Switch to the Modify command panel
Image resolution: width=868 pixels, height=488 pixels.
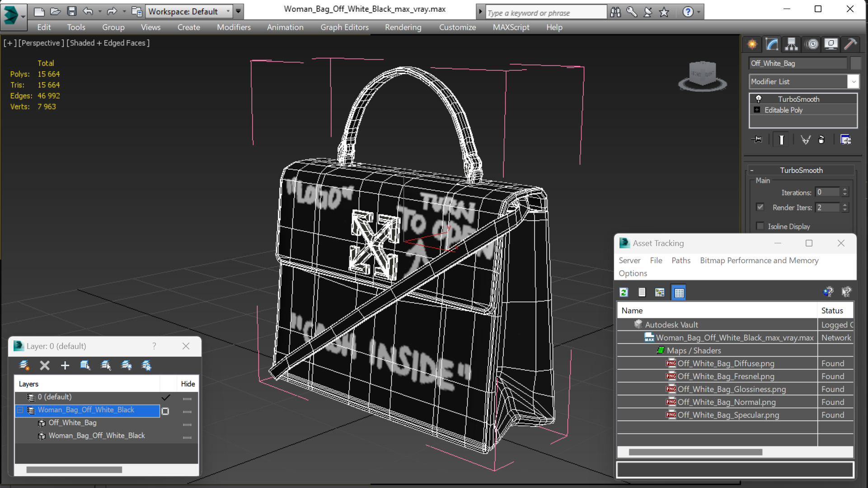coord(772,44)
